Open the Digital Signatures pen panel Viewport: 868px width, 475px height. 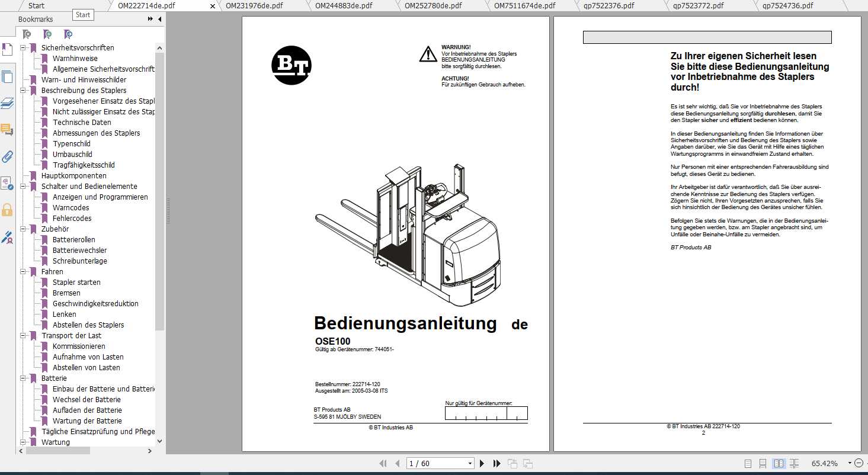pos(7,237)
